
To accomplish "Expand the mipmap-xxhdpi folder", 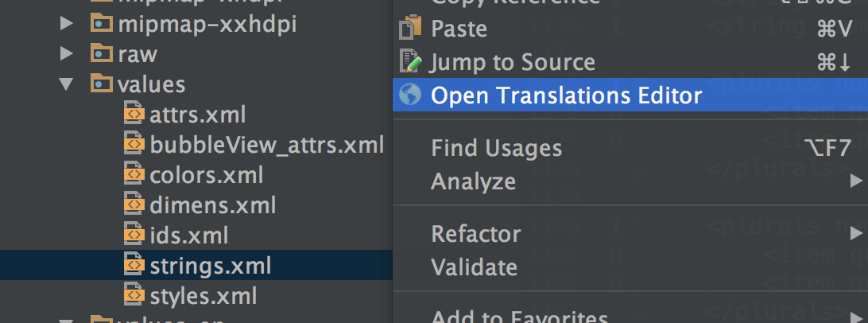I will point(67,23).
